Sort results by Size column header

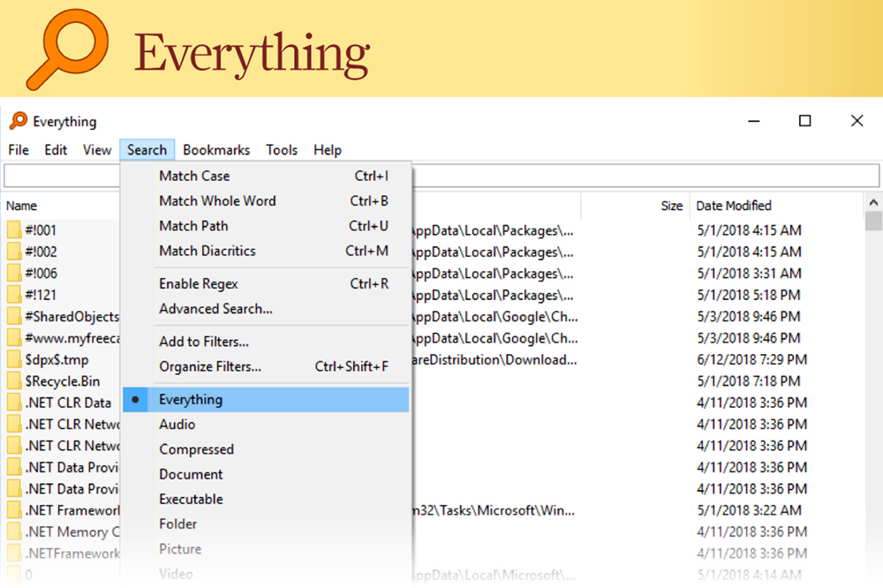click(671, 206)
